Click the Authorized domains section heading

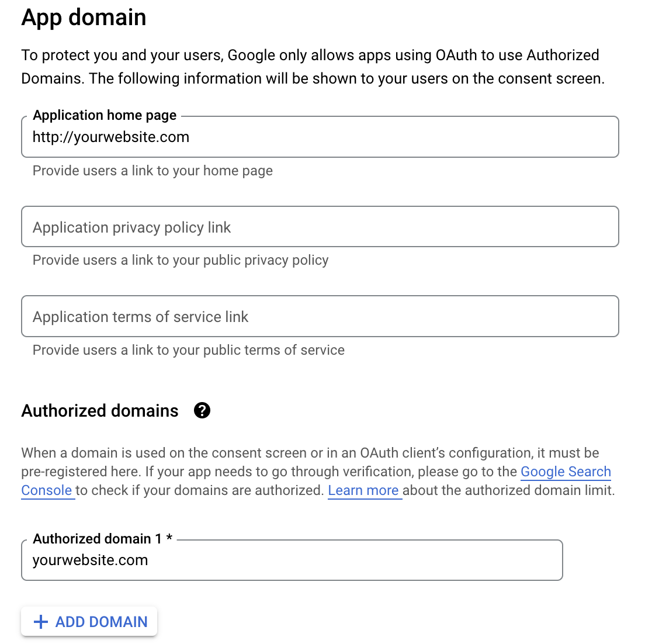[99, 411]
